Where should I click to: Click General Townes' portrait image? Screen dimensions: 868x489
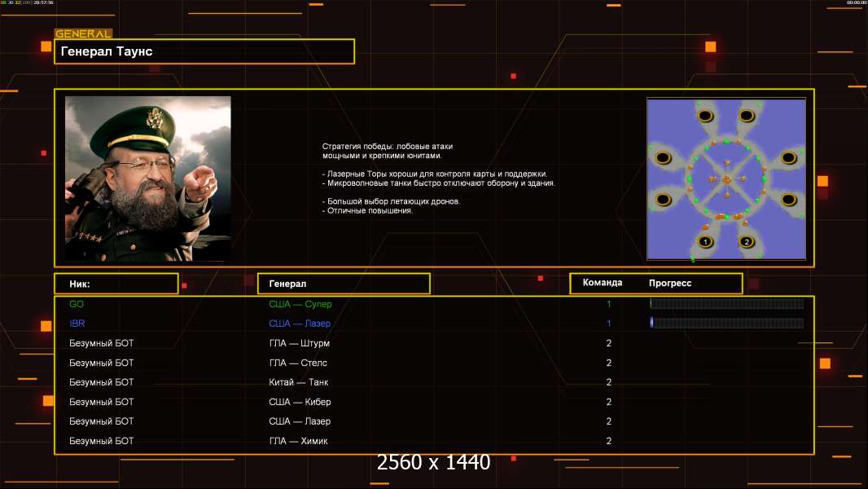point(147,178)
